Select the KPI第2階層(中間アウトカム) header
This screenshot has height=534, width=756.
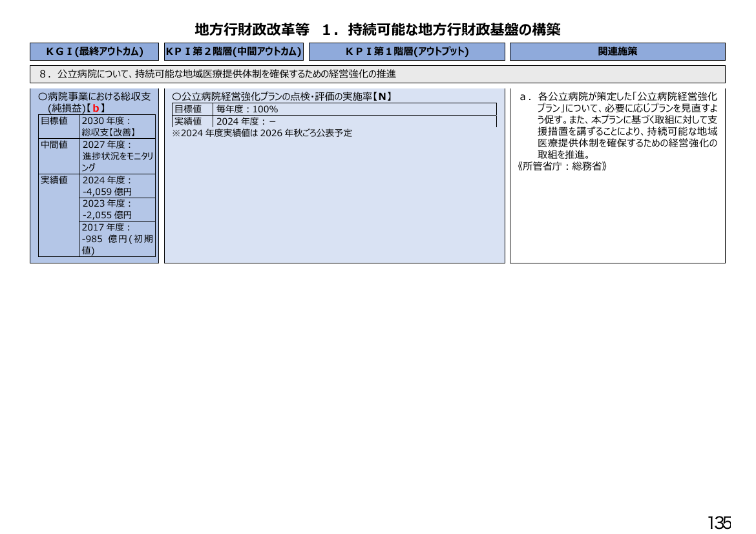pos(234,52)
